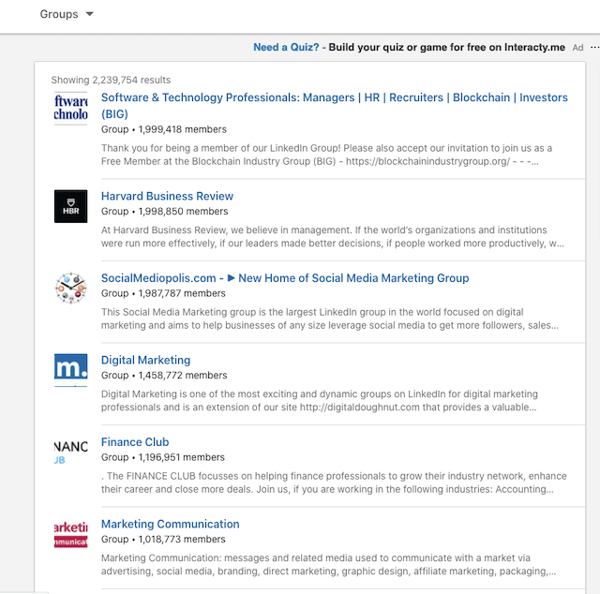Viewport: 600px width, 594px height.
Task: Open the Groups filter dropdown
Action: 66,14
